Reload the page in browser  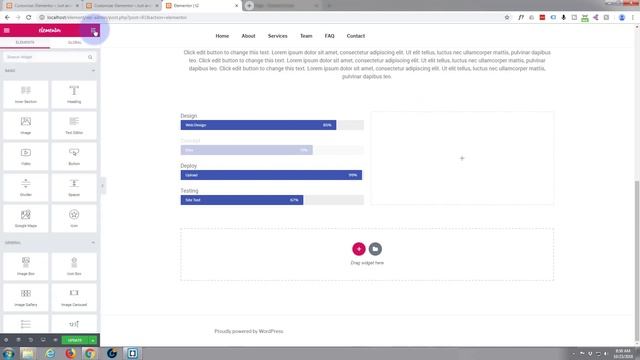pos(29,18)
